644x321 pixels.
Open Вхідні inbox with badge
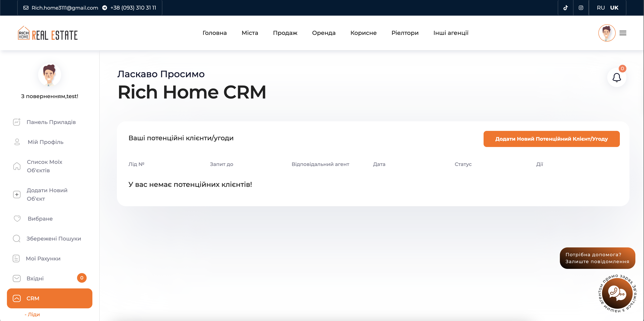(x=35, y=278)
